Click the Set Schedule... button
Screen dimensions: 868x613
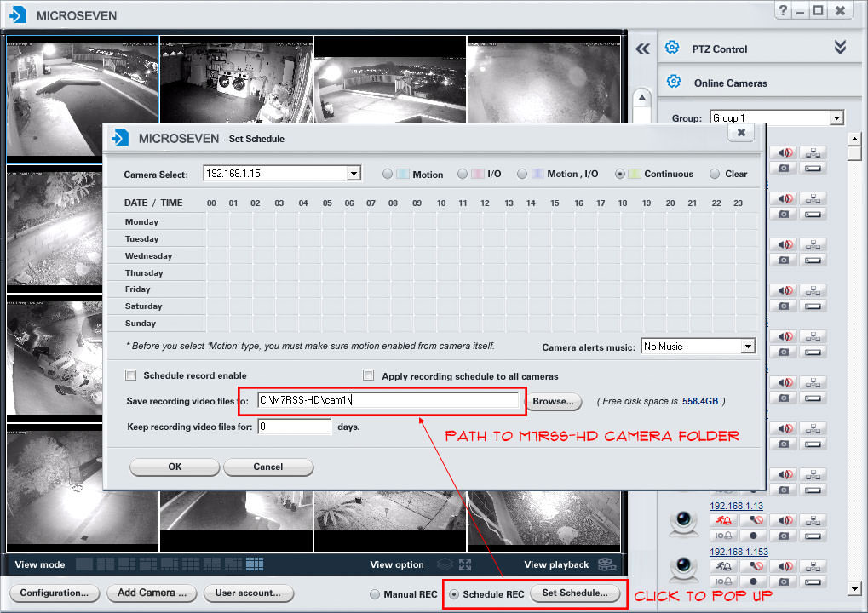point(575,593)
